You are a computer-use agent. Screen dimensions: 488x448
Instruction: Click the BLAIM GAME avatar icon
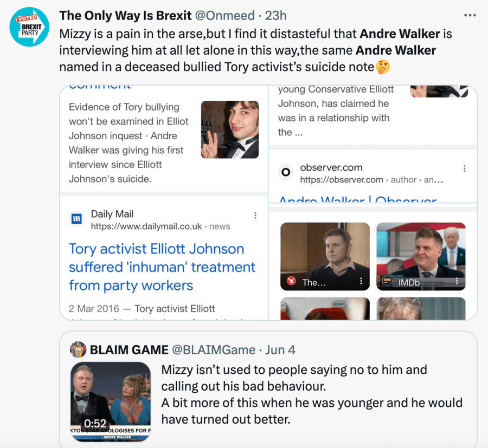[x=78, y=349]
